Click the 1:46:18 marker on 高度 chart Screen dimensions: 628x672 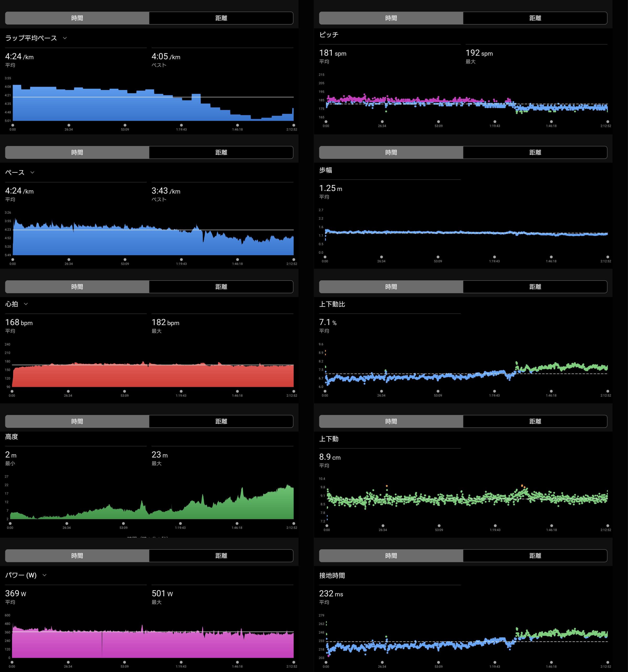237,524
